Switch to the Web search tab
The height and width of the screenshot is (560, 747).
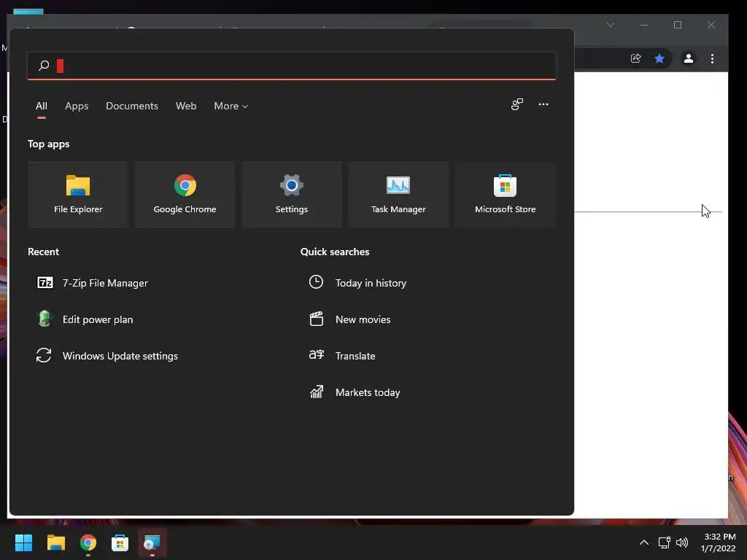(x=186, y=106)
